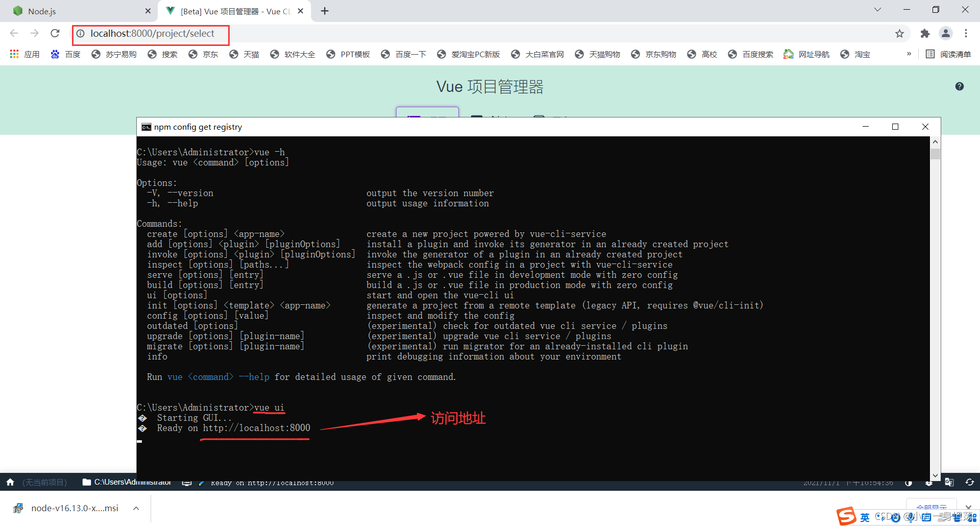Open the extensions puzzle icon
This screenshot has width=980, height=526.
coord(925,34)
